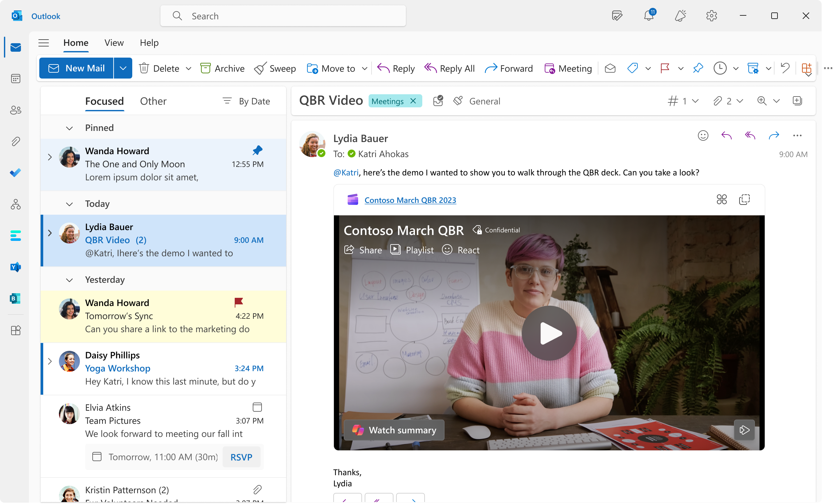Screen dimensions: 840x504
Task: Collapse the Today group
Action: [x=69, y=204]
